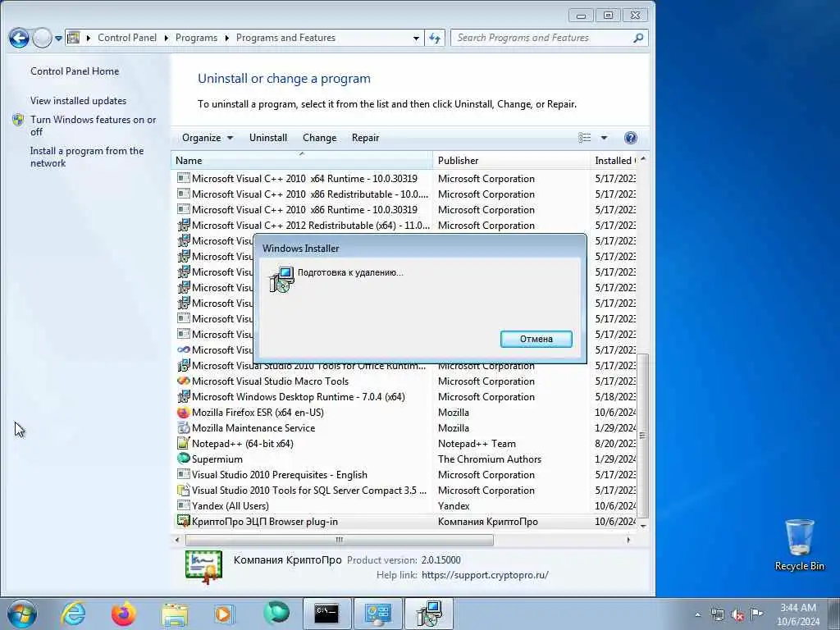The width and height of the screenshot is (840, 630).
Task: Click the Visual Studio 2010 Tools for SQL Server icon
Action: point(183,491)
